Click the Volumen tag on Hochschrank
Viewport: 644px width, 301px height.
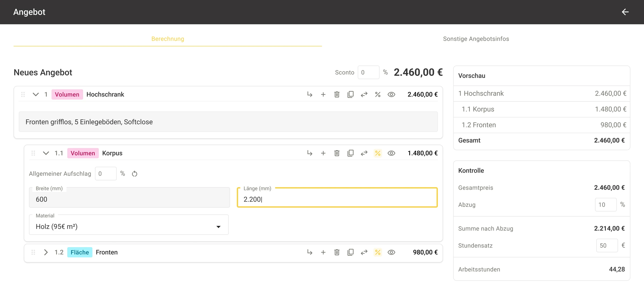coord(67,94)
